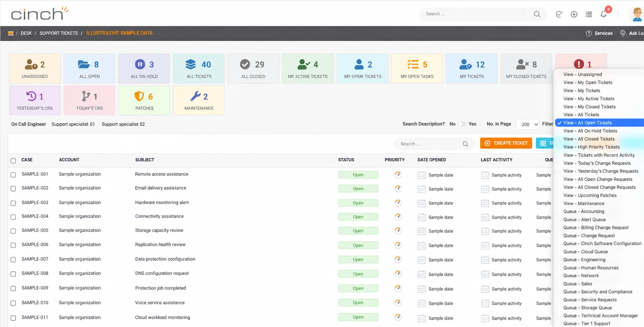Click date opened calendar icon for SAMPLE-005

pos(421,231)
